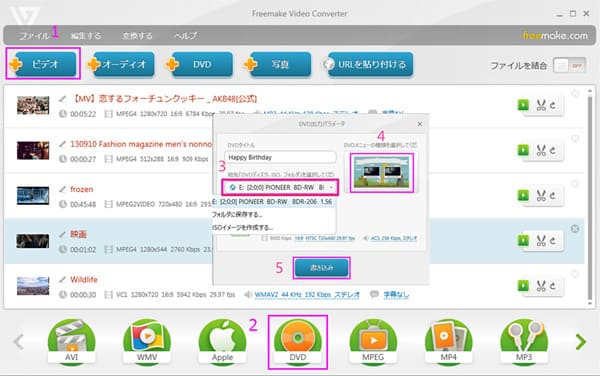600x376 pixels.
Task: Choose the MP3 earphones format icon
Action: tap(524, 342)
